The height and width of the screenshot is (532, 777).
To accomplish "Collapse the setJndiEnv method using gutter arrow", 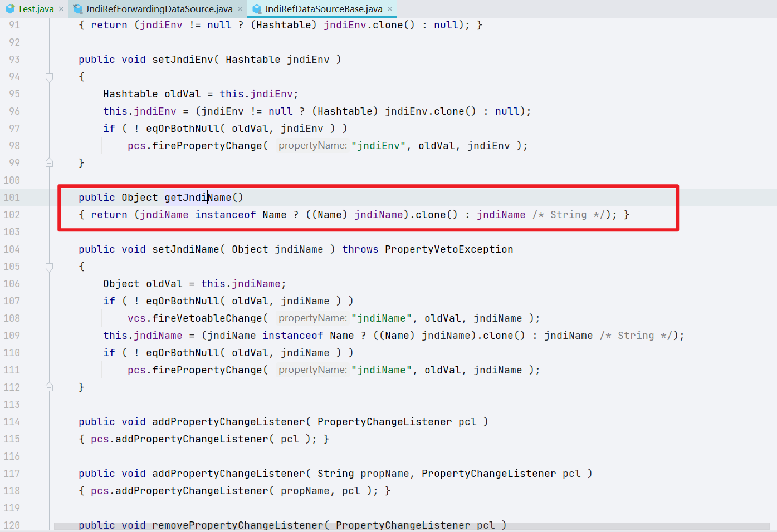I will click(x=49, y=76).
